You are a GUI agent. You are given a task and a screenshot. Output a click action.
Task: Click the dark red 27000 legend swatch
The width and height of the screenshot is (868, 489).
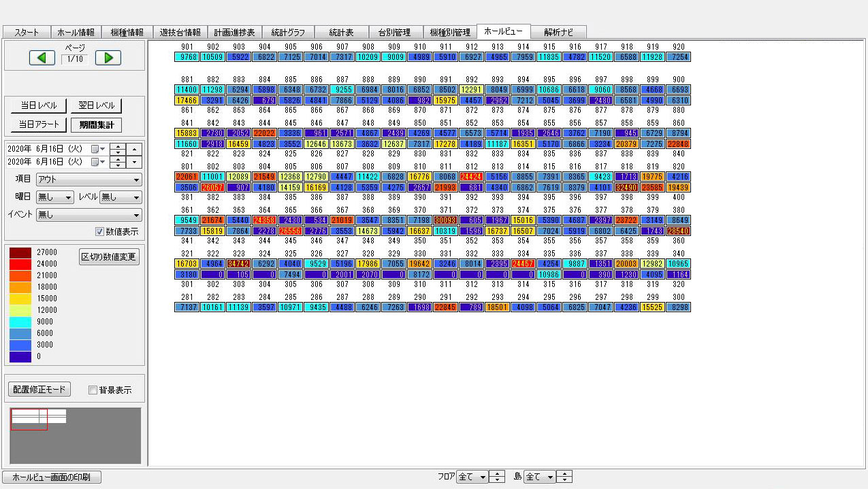(20, 252)
